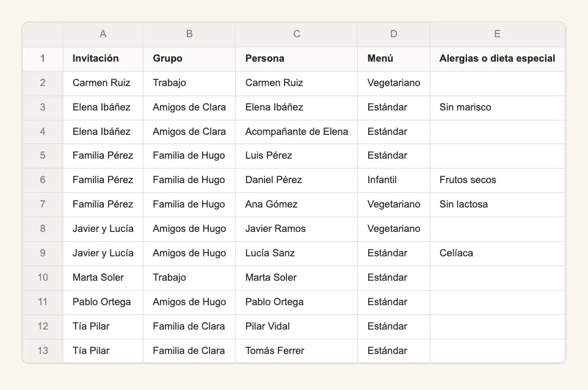
Task: Select Familia Pérez in Daniel Pérez row
Action: tap(103, 180)
